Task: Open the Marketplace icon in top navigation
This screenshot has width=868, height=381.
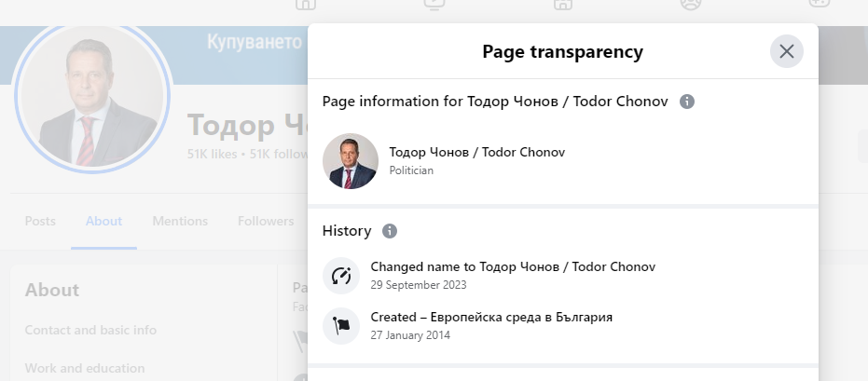Action: point(562,4)
